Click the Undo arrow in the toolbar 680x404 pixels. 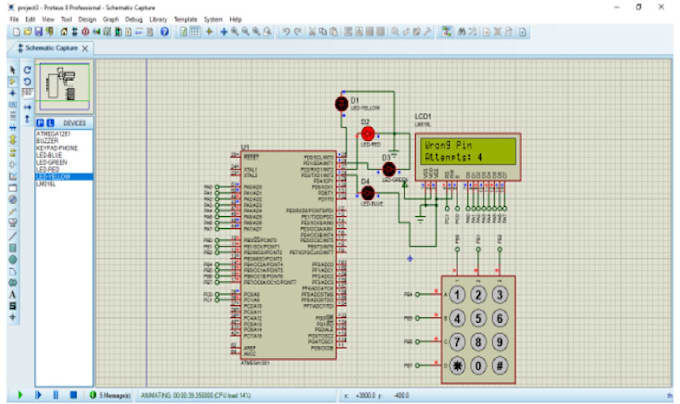click(285, 32)
